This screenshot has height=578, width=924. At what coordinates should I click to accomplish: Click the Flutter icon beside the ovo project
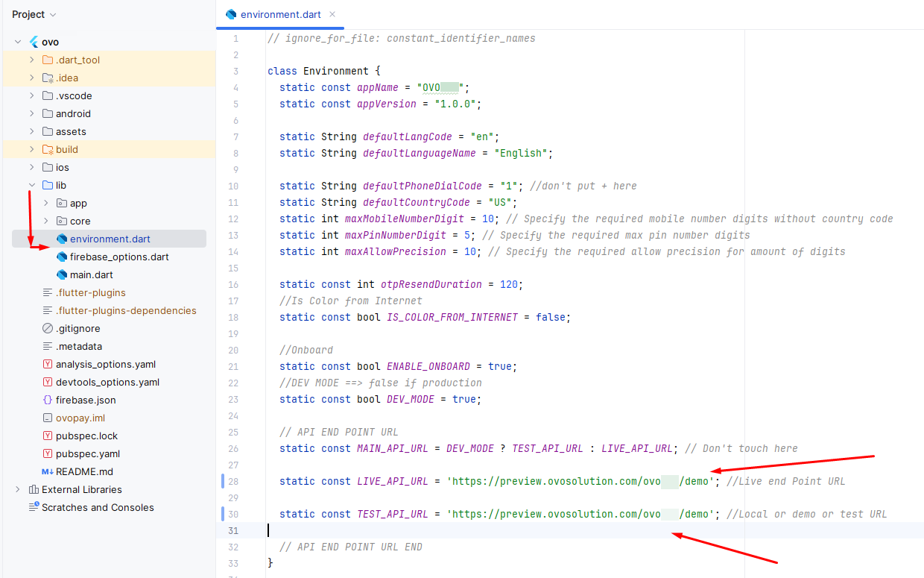coord(34,43)
